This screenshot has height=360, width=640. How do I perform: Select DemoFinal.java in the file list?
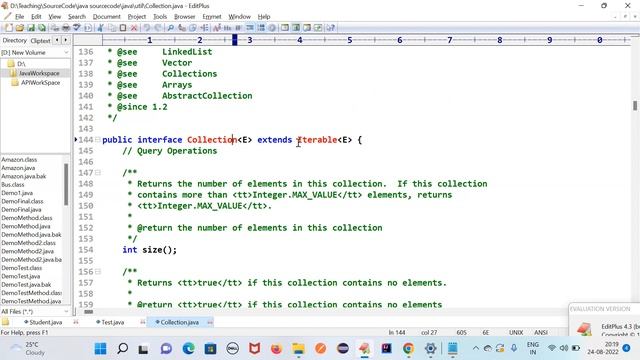coord(21,209)
